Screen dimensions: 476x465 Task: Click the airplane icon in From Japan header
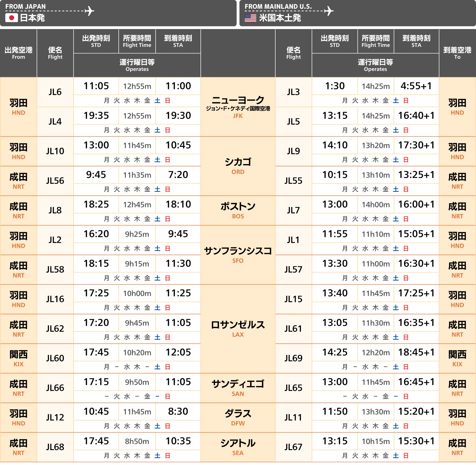pos(90,11)
